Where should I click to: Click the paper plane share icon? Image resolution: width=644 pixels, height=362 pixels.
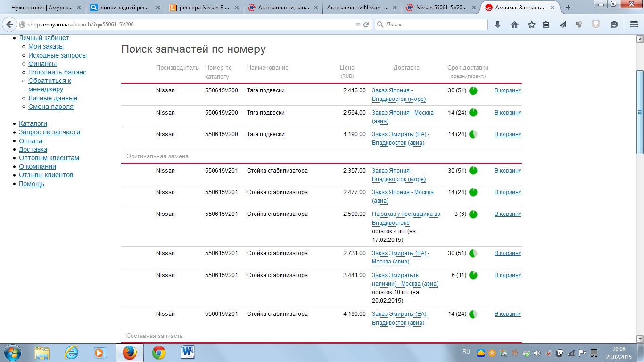[562, 25]
